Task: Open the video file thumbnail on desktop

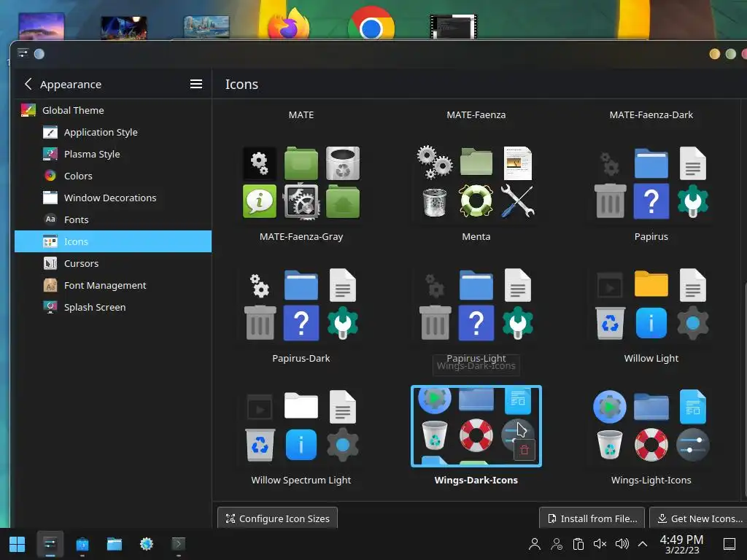Action: (453, 27)
